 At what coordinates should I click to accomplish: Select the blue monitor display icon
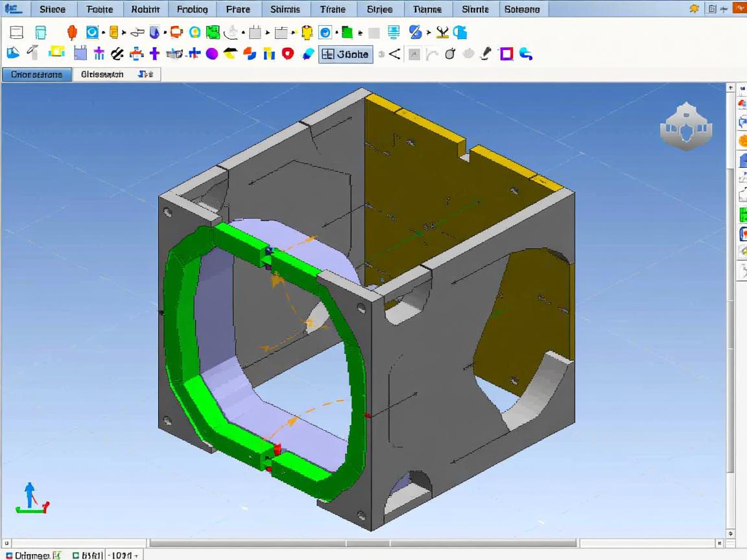[x=393, y=32]
